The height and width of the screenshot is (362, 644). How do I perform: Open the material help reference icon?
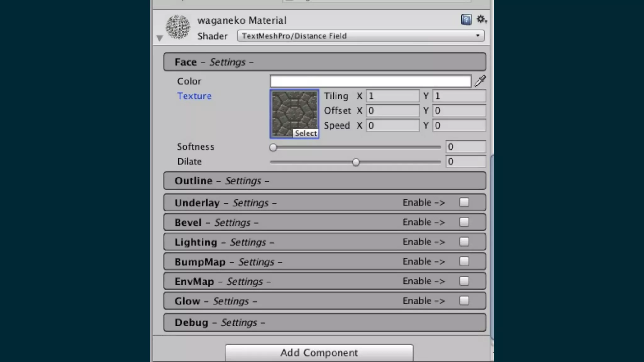466,20
